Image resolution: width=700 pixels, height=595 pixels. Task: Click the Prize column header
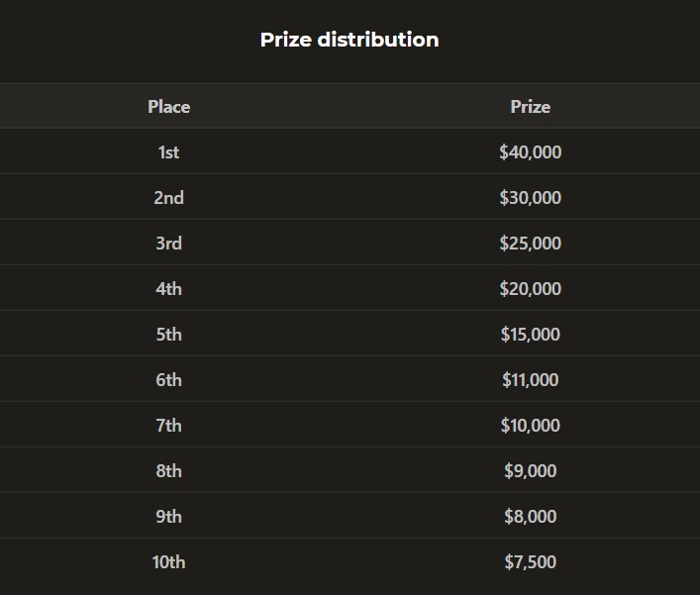(530, 106)
